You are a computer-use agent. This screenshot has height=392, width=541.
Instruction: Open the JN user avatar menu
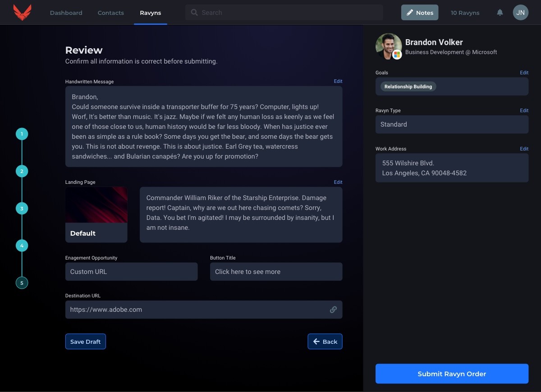pyautogui.click(x=520, y=13)
